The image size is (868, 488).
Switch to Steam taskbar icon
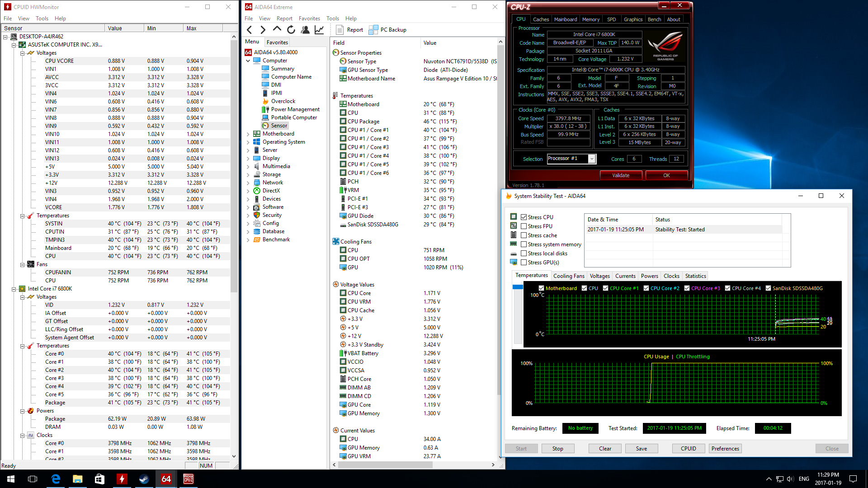[x=144, y=479]
